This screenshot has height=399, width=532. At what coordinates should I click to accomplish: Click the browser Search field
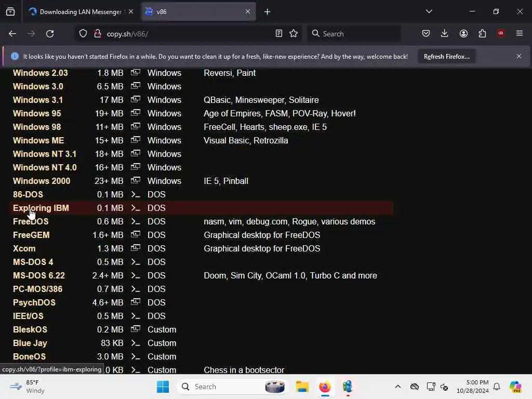pos(354,34)
